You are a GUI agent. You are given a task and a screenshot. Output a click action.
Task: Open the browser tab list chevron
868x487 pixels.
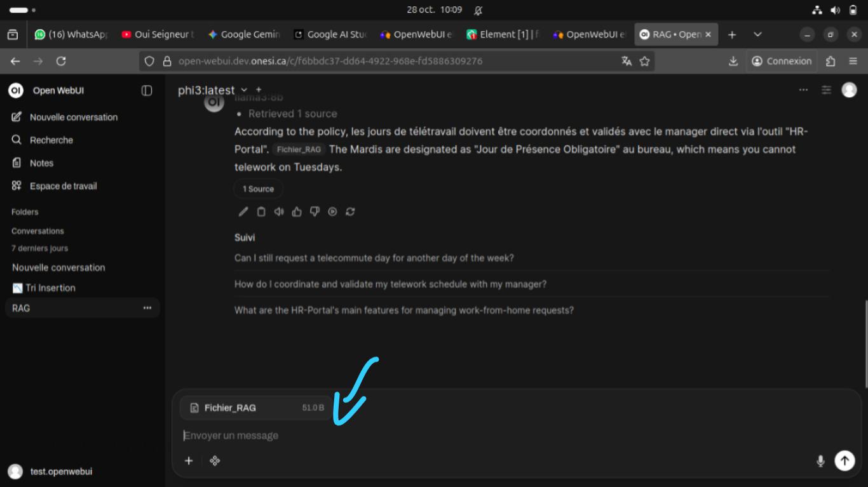[757, 35]
